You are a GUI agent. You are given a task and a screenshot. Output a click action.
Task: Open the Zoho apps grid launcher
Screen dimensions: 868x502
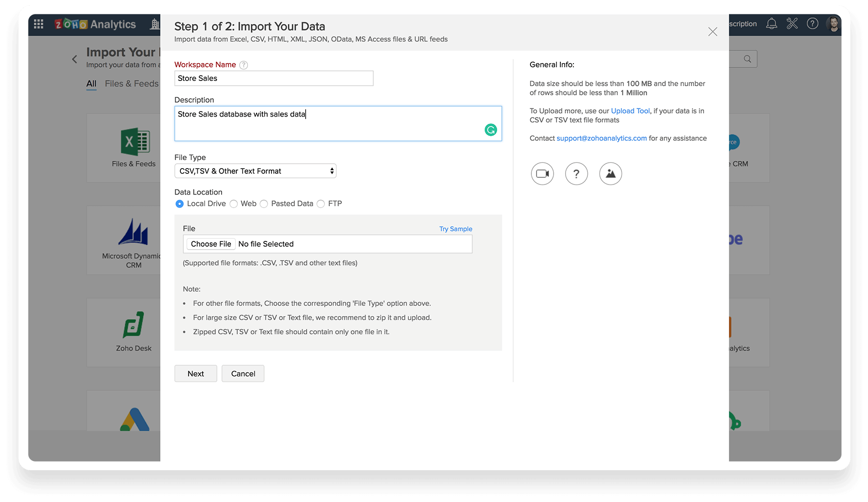click(39, 24)
